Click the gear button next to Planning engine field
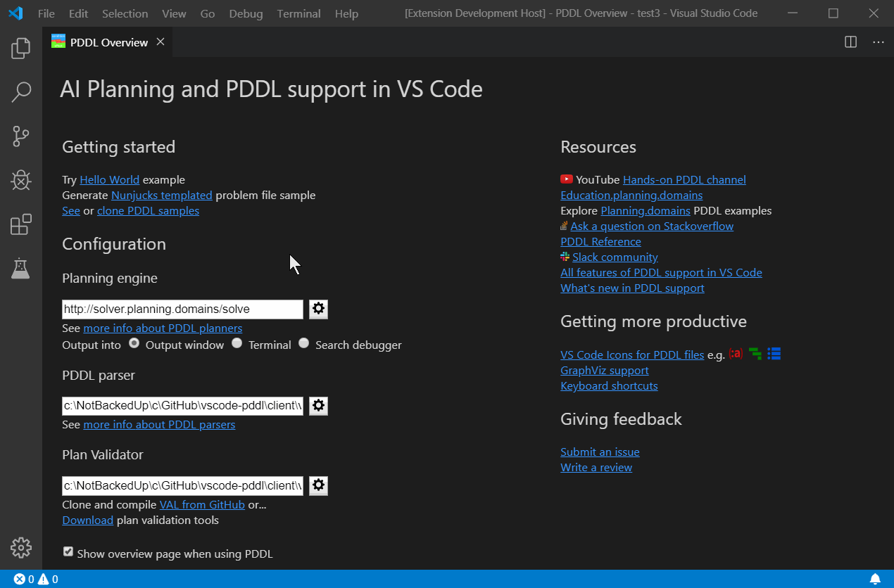The image size is (894, 588). point(318,309)
